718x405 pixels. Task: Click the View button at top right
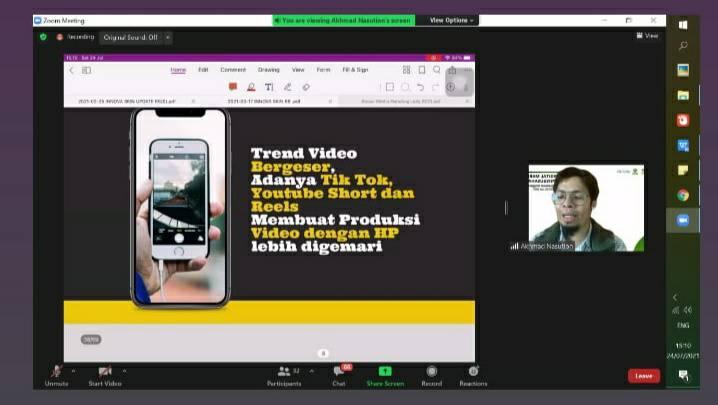click(647, 36)
